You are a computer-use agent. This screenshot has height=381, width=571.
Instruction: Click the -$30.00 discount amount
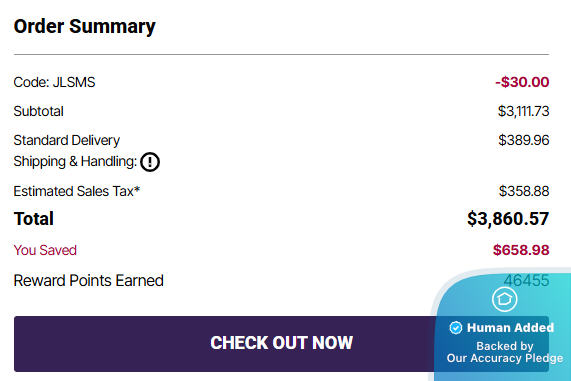point(522,82)
